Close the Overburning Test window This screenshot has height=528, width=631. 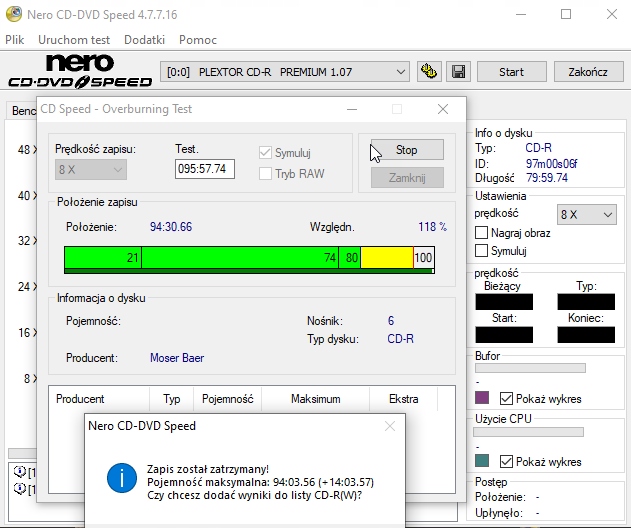443,109
